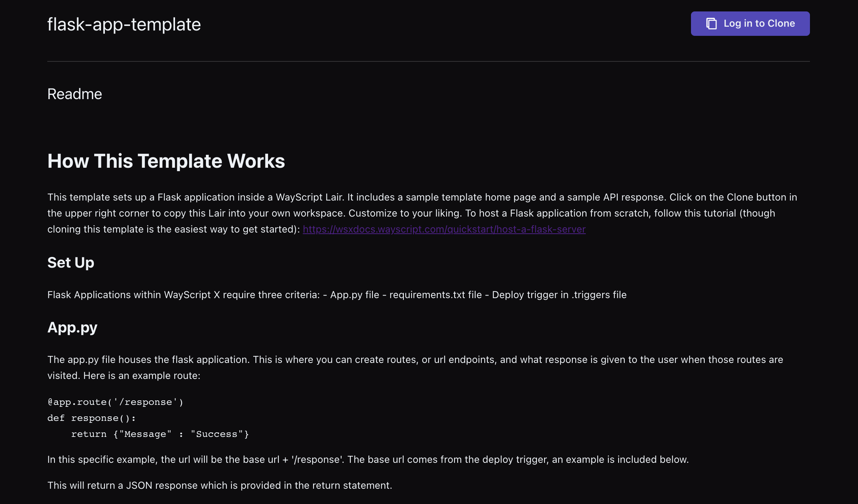Click the 'requirements.txt file' text
Viewport: 858px width, 504px height.
pos(435,295)
